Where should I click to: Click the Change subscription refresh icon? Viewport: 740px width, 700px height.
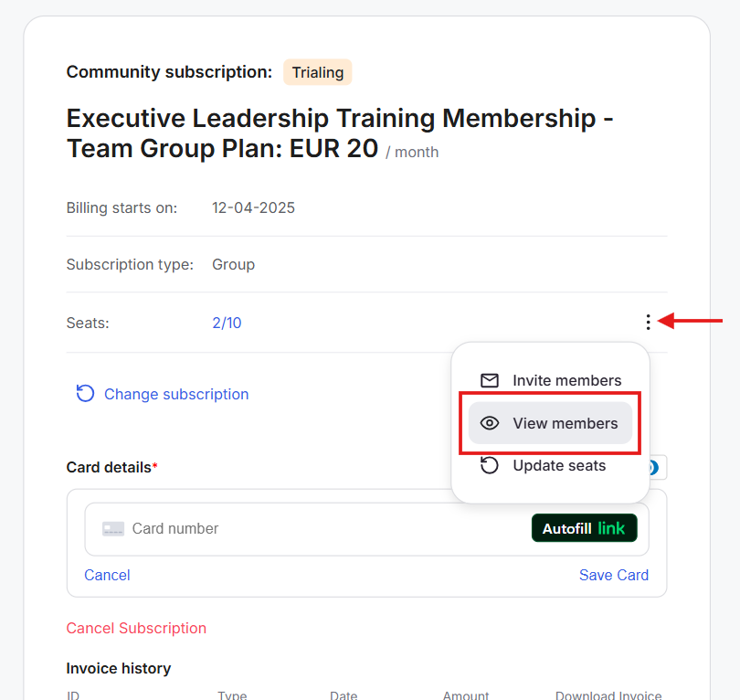pos(85,394)
